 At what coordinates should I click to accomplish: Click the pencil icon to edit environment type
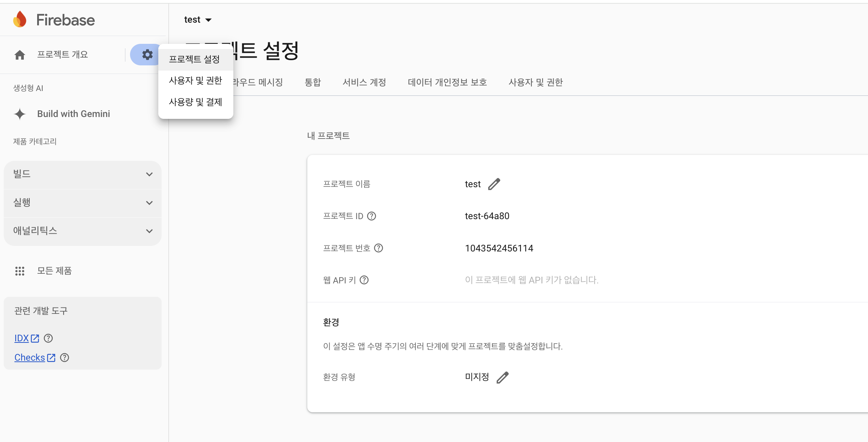(x=502, y=377)
